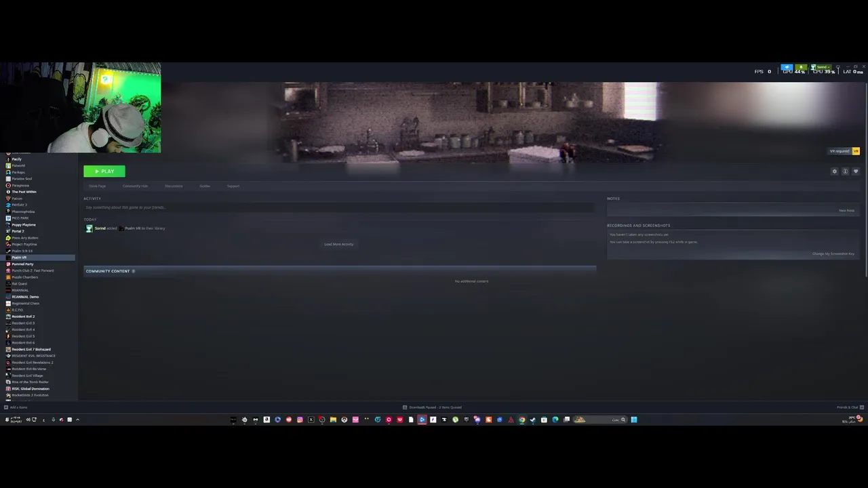The width and height of the screenshot is (868, 488).
Task: Select Regimental Chess in the library
Action: tap(25, 304)
